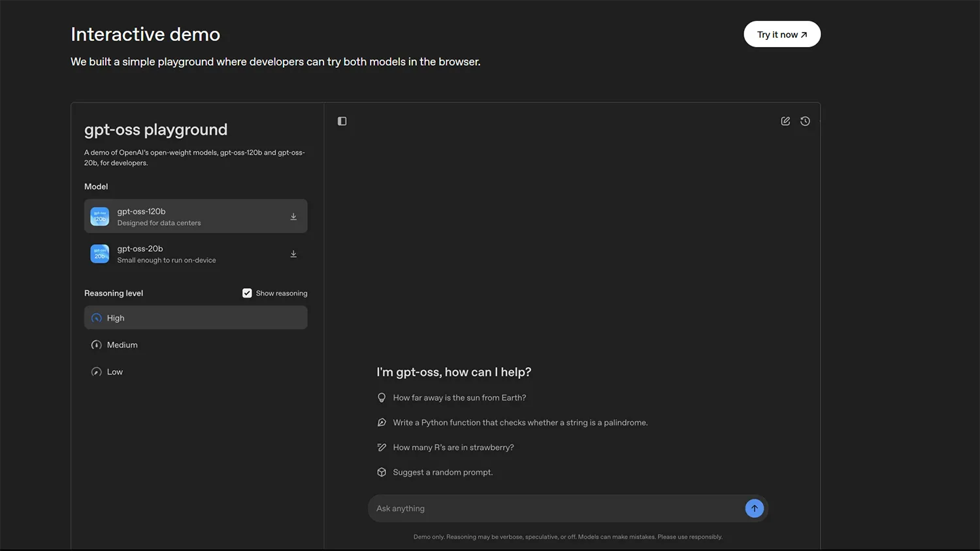The height and width of the screenshot is (551, 980).
Task: Select Low reasoning level
Action: (x=196, y=372)
